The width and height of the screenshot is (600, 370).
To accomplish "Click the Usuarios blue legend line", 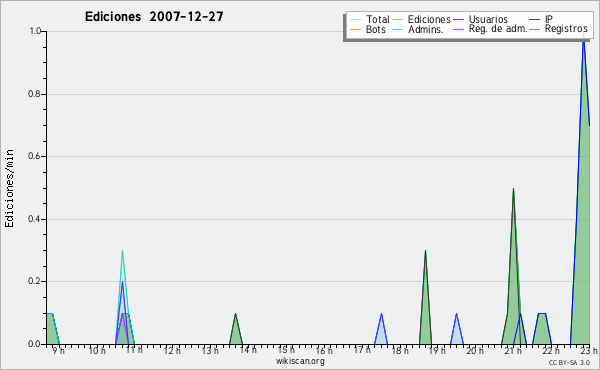I will coord(458,20).
